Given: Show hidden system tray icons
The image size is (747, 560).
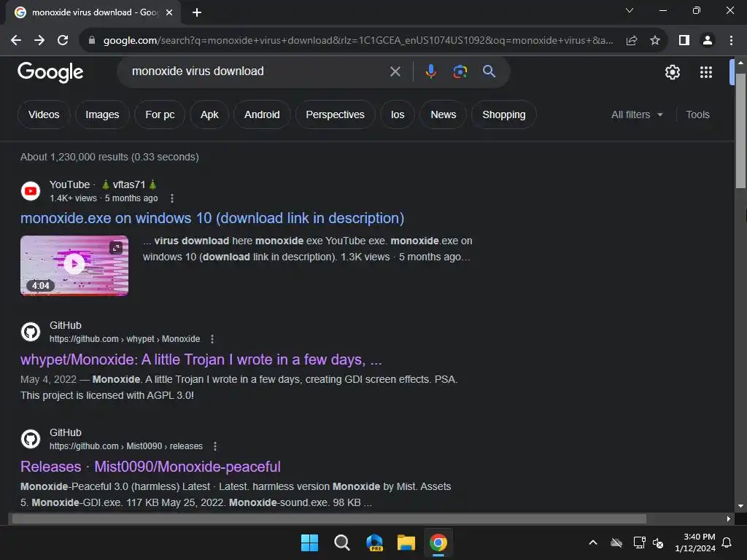Looking at the screenshot, I should point(593,542).
